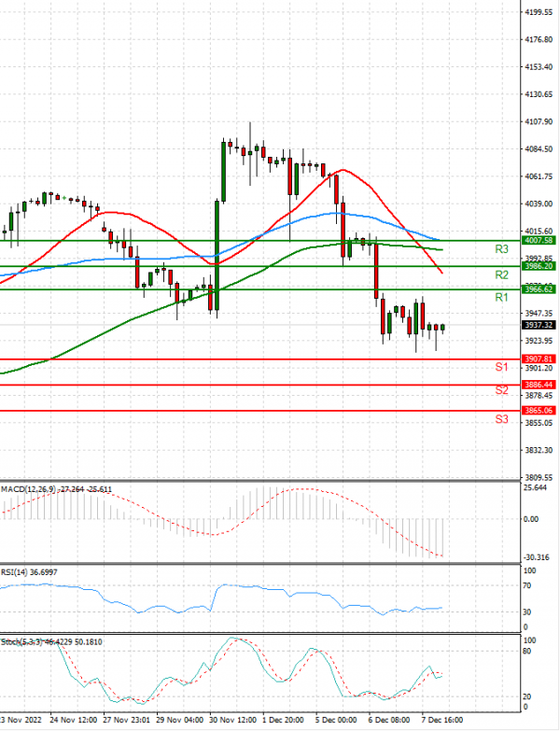560x731 pixels.
Task: Select the 3966.62 price tag
Action: pos(539,289)
